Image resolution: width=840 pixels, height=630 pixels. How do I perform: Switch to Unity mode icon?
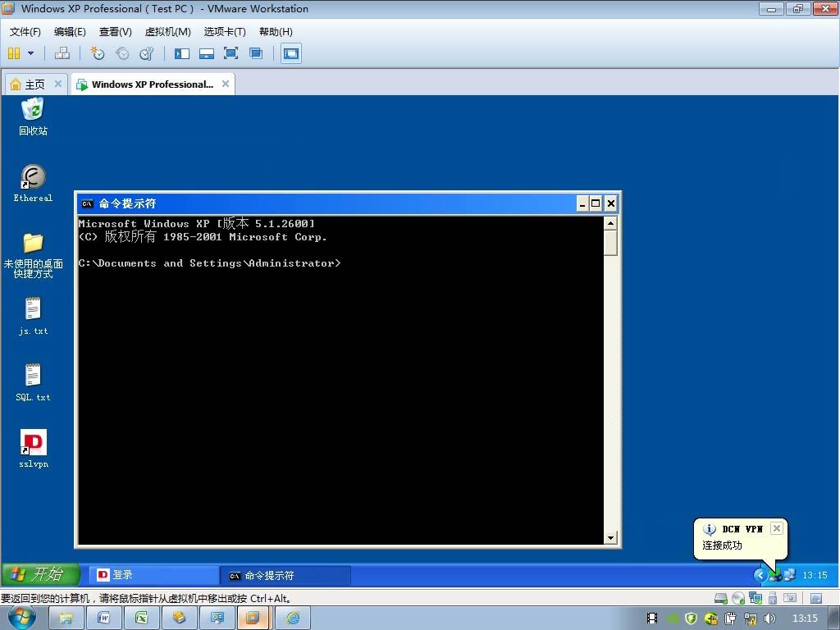pyautogui.click(x=256, y=53)
